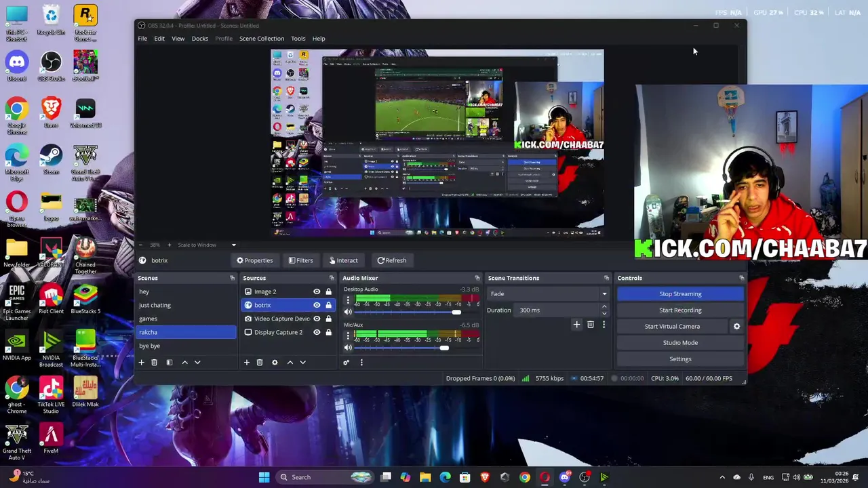Remove selected source with trash icon
This screenshot has width=868, height=488.
click(259, 363)
